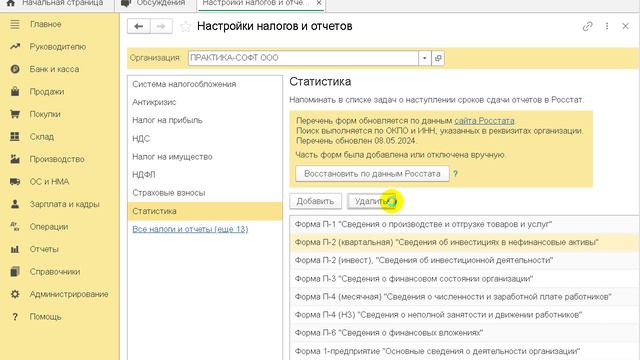Open the Главное section icon
Viewport: 640px width, 360px height.
tap(15, 24)
